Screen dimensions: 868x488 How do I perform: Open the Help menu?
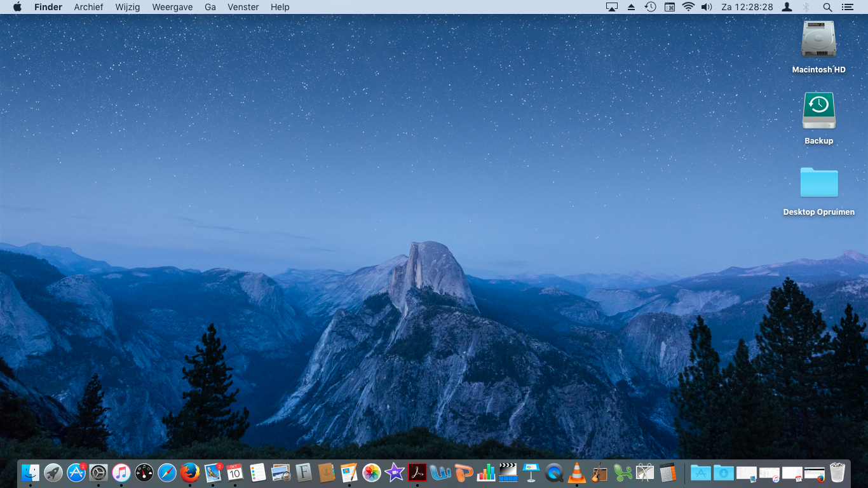click(280, 7)
